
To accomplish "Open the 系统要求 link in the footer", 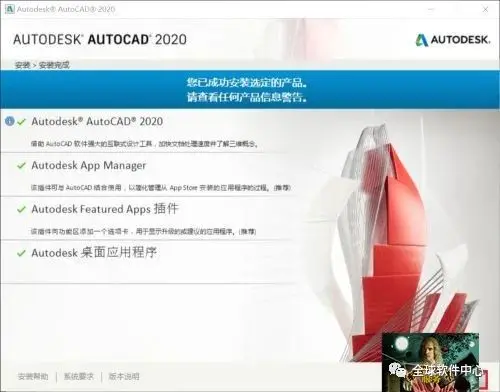I will click(79, 377).
